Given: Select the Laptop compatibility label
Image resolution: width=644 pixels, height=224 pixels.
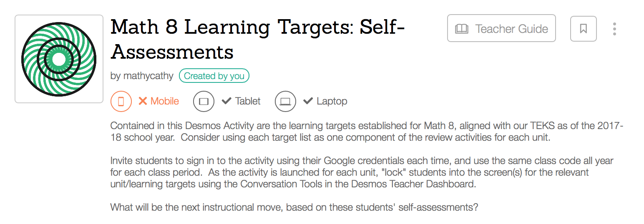Looking at the screenshot, I should point(332,101).
